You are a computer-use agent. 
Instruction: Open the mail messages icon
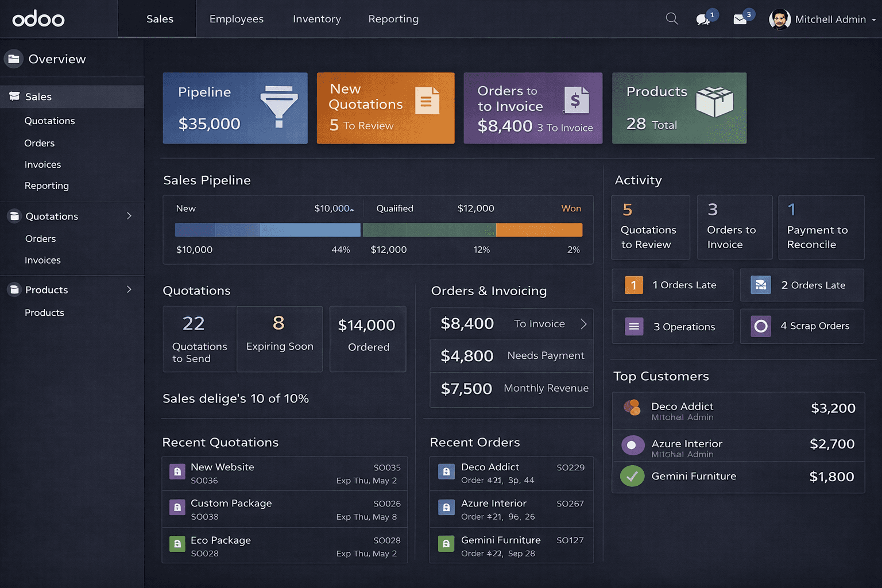pyautogui.click(x=740, y=20)
